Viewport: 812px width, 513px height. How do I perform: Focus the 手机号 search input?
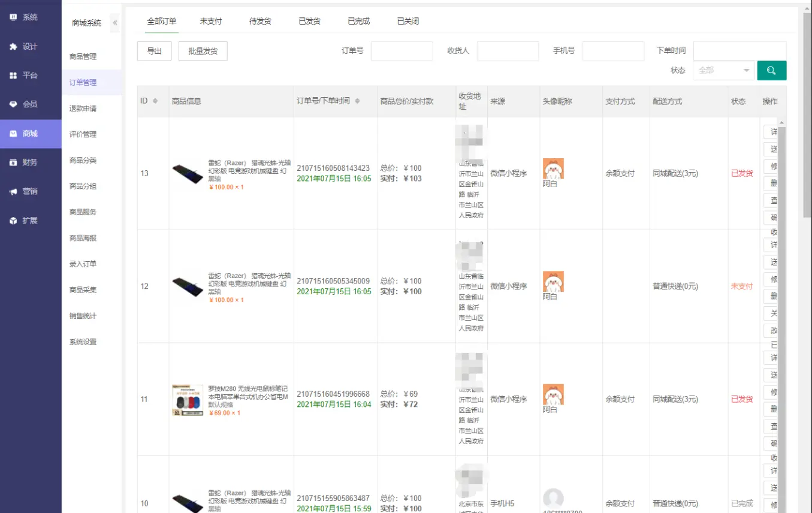(x=613, y=51)
